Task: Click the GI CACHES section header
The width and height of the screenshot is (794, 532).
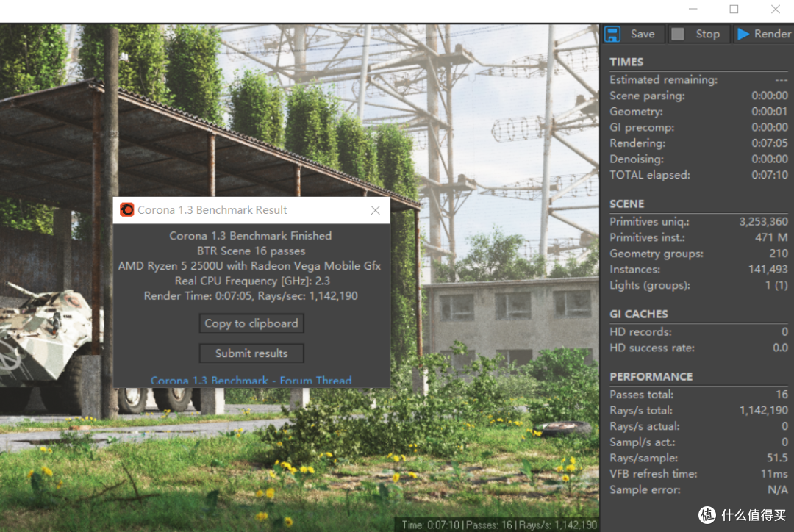Action: (x=639, y=314)
